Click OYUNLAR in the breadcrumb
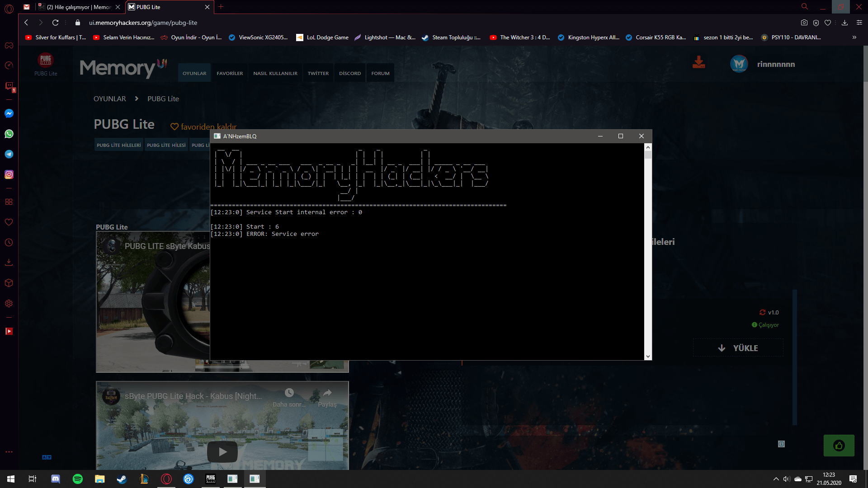This screenshot has width=868, height=488. coord(110,99)
